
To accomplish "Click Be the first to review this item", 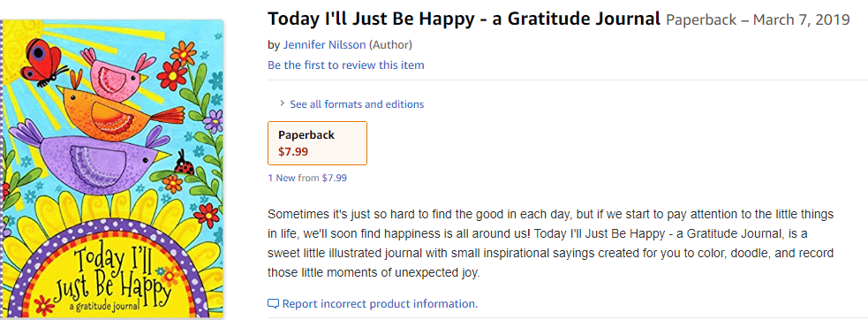I will tap(346, 65).
